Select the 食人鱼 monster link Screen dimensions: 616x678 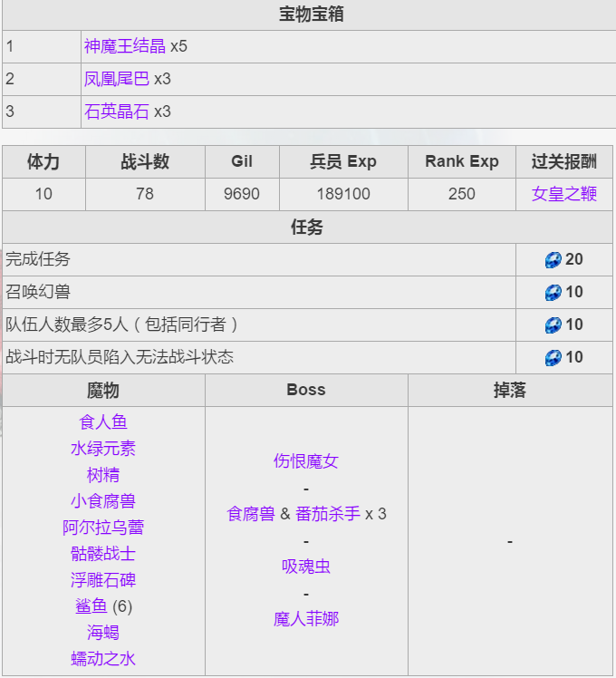[103, 422]
